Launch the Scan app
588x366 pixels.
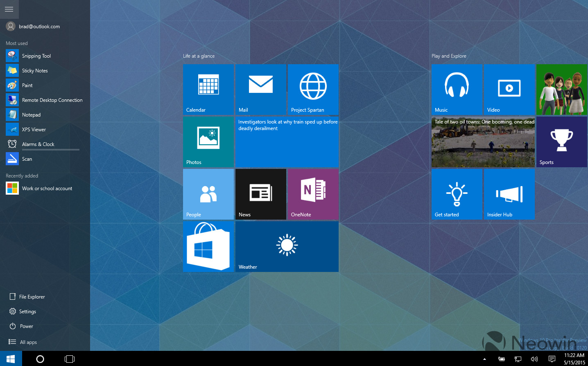click(x=45, y=159)
